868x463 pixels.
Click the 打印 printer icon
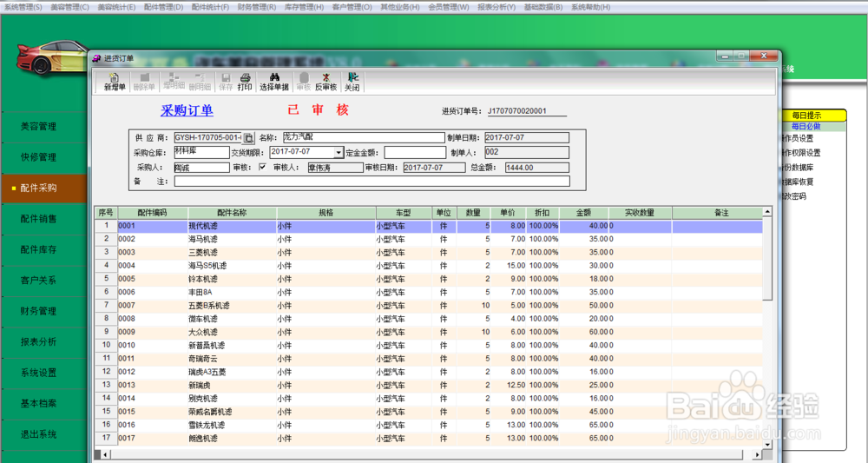click(x=245, y=82)
